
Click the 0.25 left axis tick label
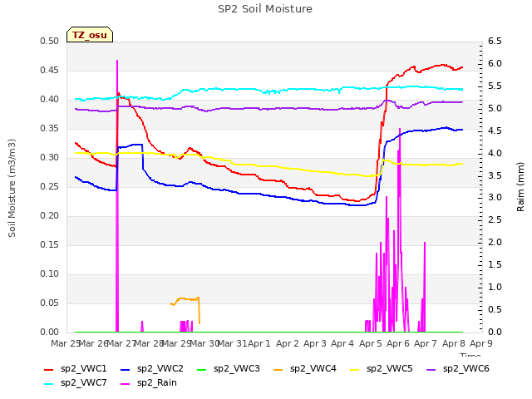point(50,186)
